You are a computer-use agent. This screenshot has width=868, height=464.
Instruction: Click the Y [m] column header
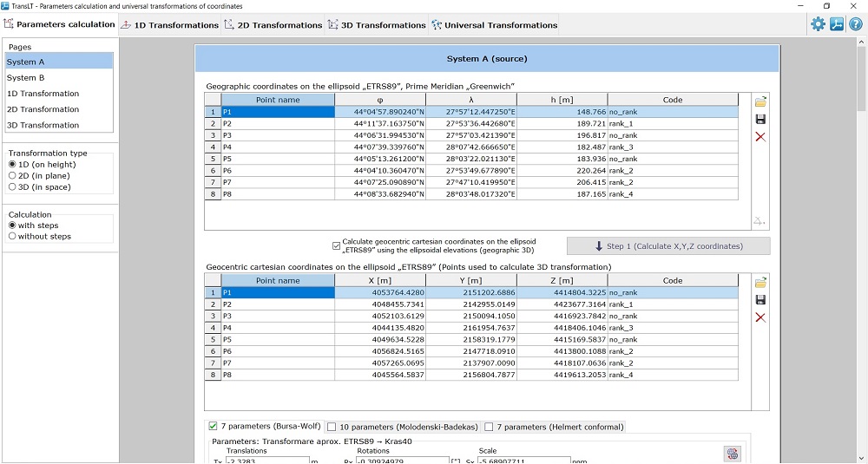(x=471, y=280)
